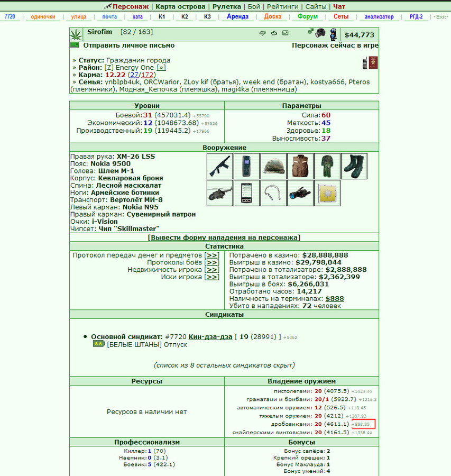
Task: Open the одиночки link
Action: click(43, 17)
